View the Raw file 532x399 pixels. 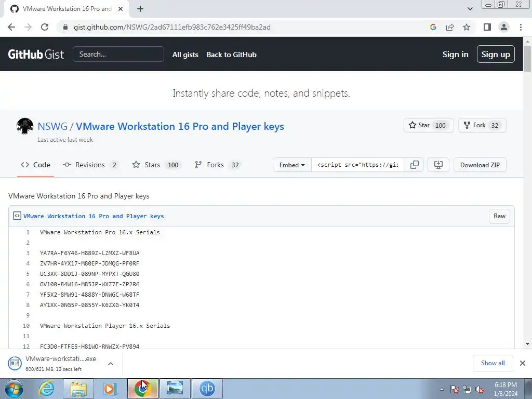click(x=499, y=216)
